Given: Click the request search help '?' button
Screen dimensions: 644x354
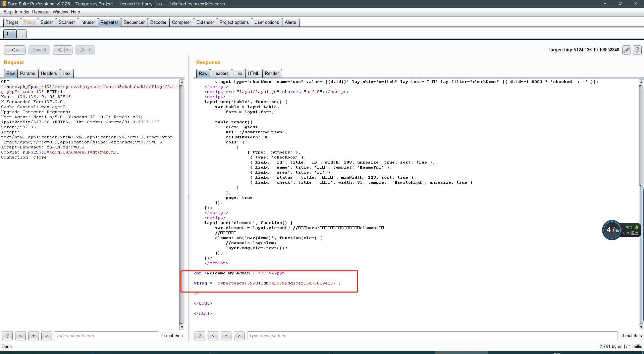Looking at the screenshot, I should click(x=7, y=336).
